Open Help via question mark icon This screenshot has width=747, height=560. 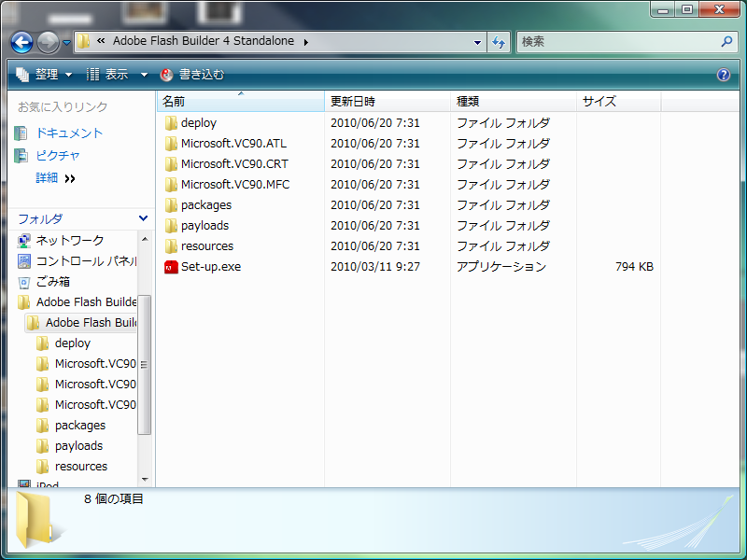coord(723,75)
